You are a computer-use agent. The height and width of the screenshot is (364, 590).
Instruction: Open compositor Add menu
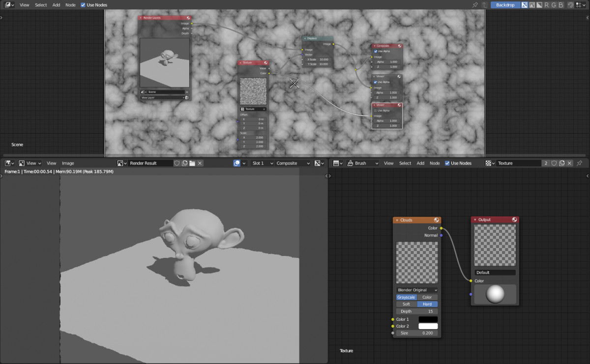click(57, 5)
